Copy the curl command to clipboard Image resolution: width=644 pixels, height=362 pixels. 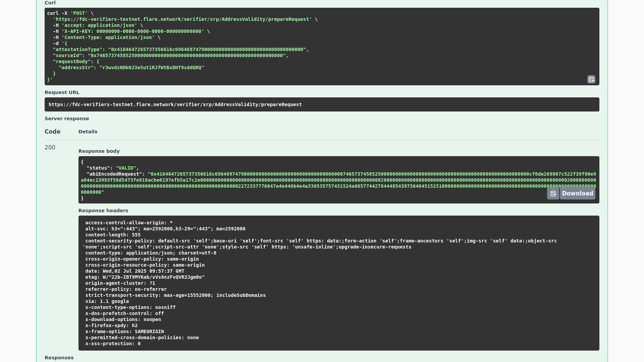(591, 79)
